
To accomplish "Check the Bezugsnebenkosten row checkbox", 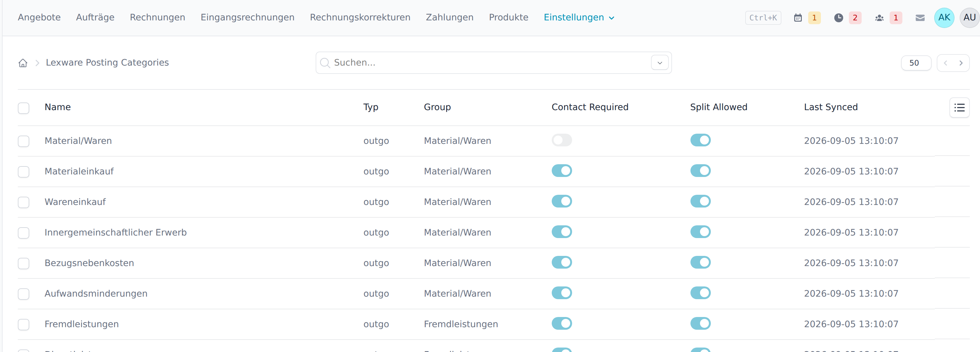I will [x=24, y=263].
